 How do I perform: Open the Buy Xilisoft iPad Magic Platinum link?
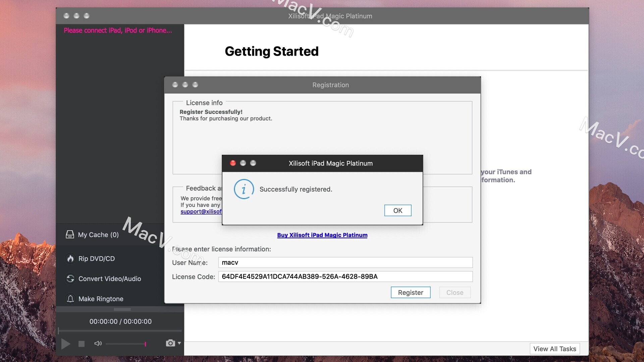[x=322, y=235]
